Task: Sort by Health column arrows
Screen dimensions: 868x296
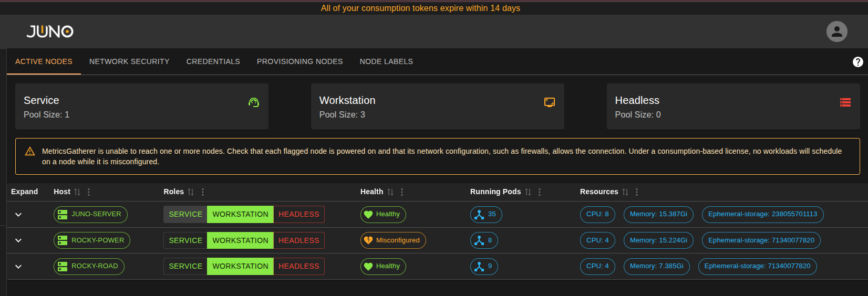Action: pos(390,192)
